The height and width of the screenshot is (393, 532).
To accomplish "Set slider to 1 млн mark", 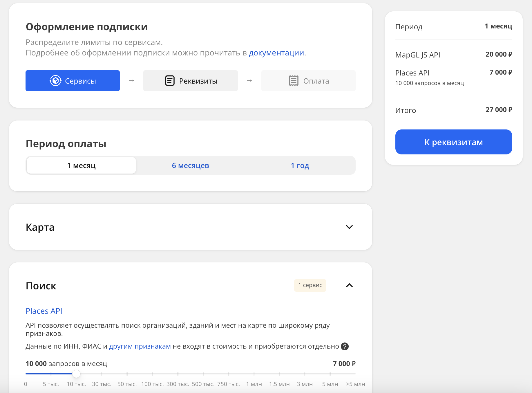I will [254, 374].
